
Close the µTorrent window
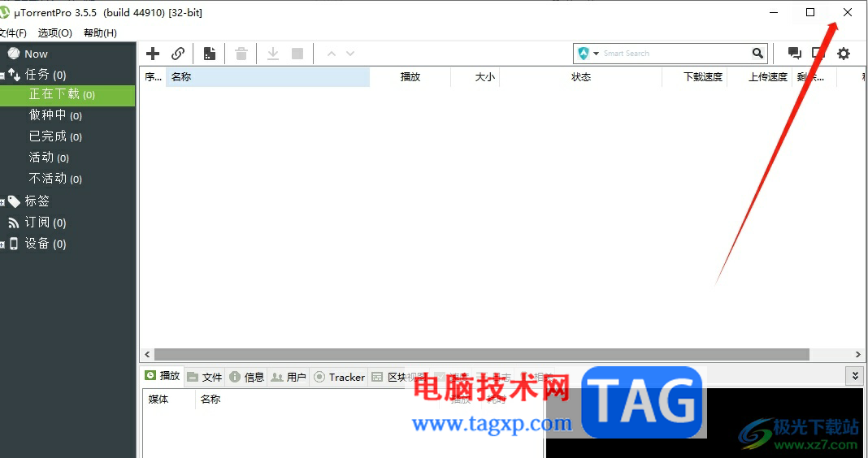848,12
